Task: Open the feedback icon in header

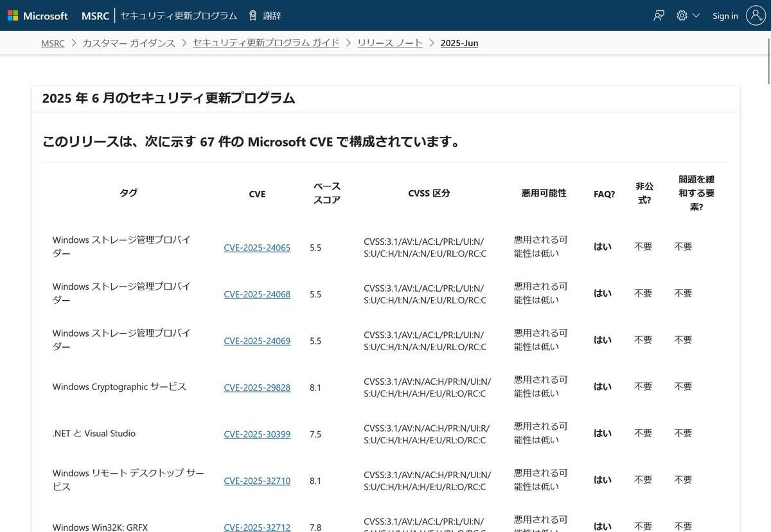Action: 659,15
